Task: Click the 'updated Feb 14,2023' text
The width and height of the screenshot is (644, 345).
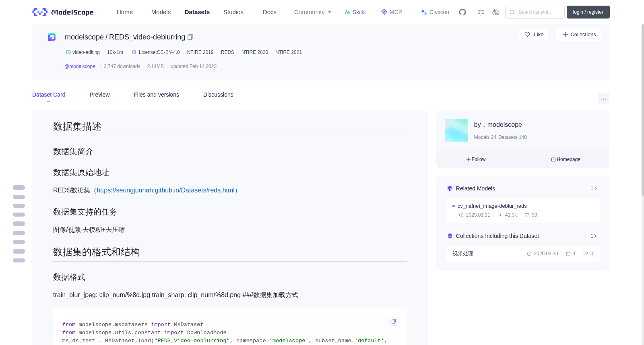Action: pos(194,66)
